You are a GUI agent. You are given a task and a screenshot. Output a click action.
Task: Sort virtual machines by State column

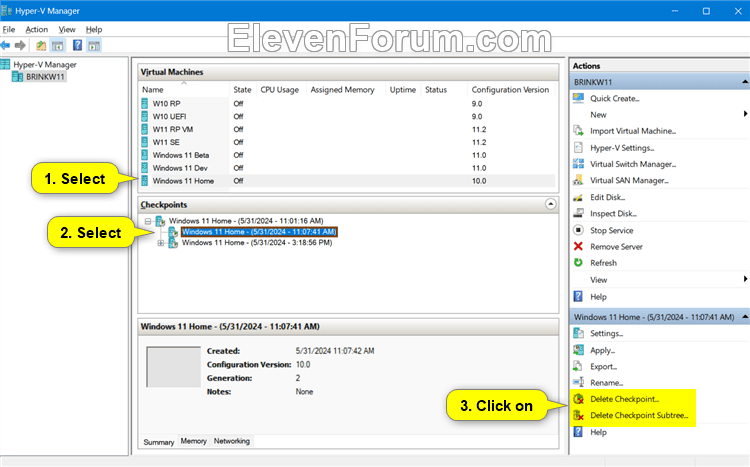[x=243, y=89]
